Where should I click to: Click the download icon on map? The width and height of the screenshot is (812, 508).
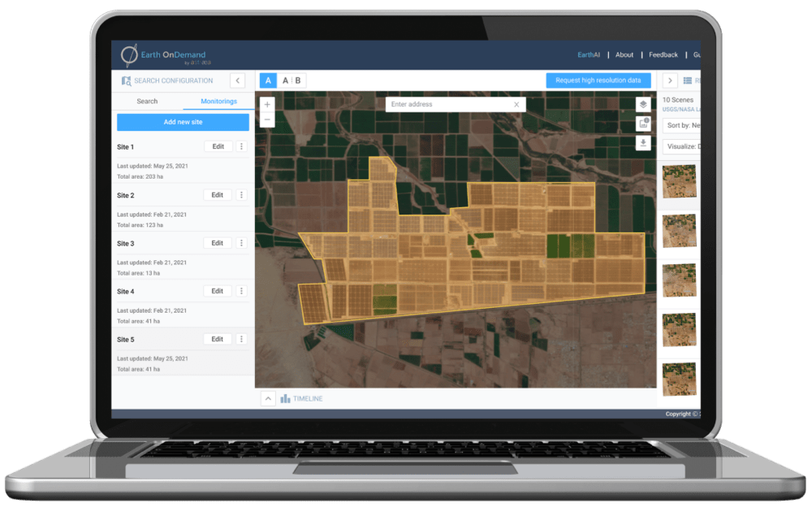click(x=643, y=143)
